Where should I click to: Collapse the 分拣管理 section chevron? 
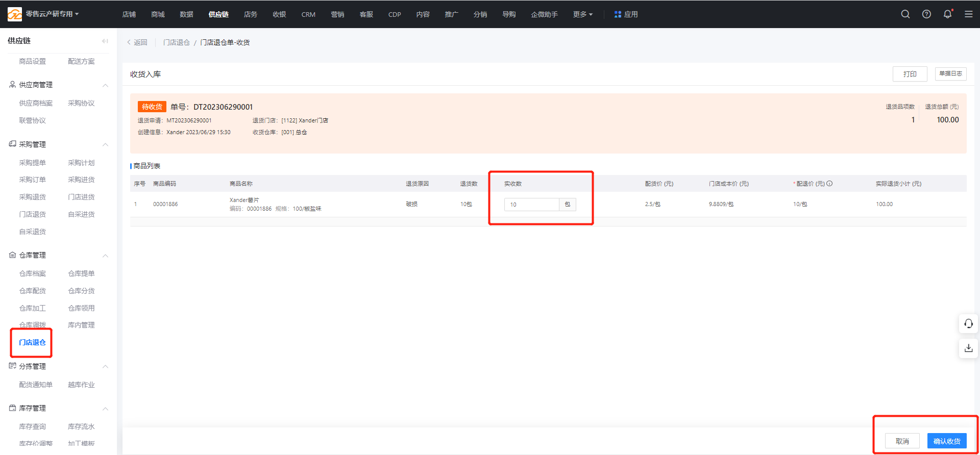pyautogui.click(x=105, y=367)
